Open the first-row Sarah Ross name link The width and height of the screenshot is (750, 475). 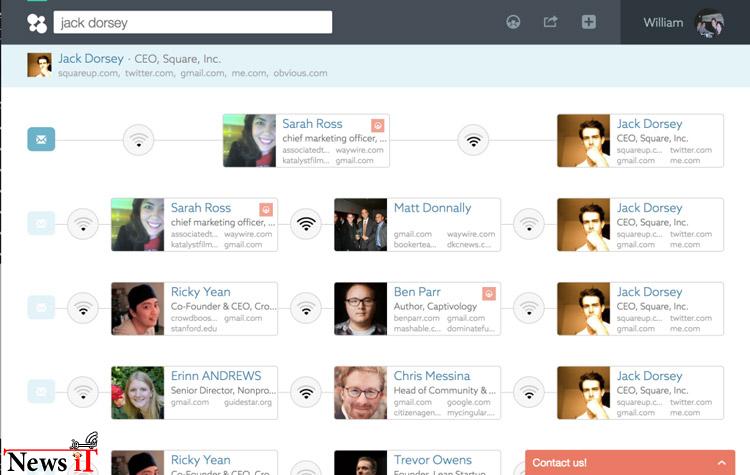click(x=312, y=124)
